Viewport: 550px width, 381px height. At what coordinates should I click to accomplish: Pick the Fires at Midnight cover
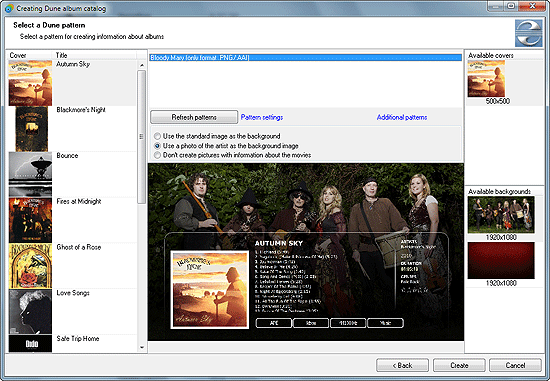[x=30, y=220]
